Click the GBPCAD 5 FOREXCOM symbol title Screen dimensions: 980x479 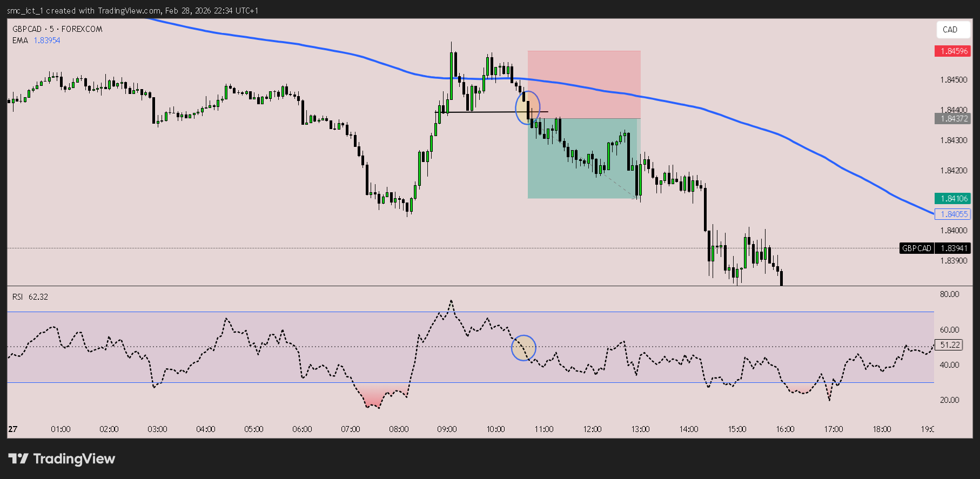tap(57, 29)
